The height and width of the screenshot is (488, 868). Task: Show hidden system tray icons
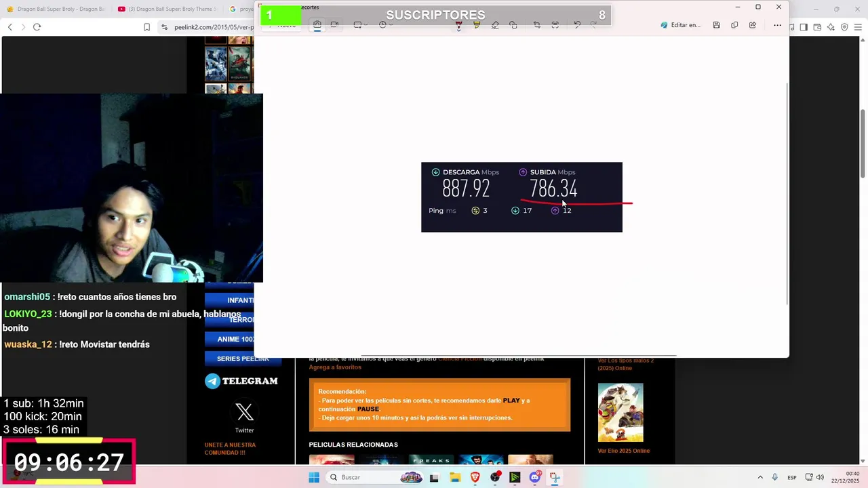point(759,477)
